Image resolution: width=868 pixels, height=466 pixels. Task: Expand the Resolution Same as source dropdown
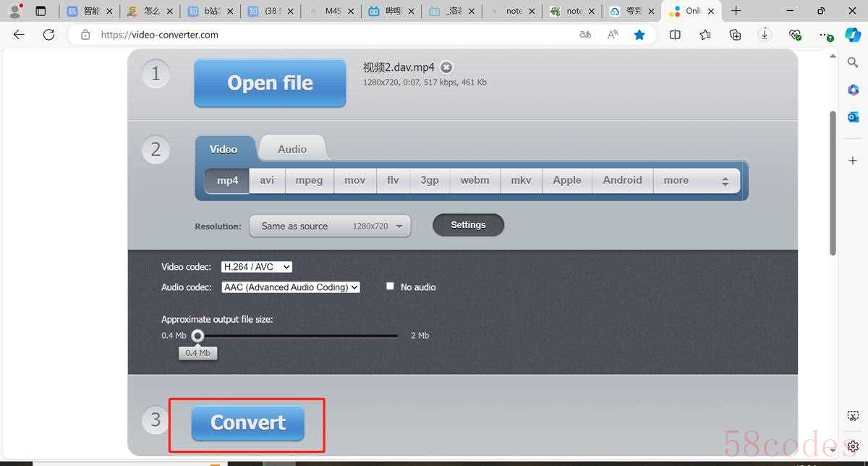(330, 226)
